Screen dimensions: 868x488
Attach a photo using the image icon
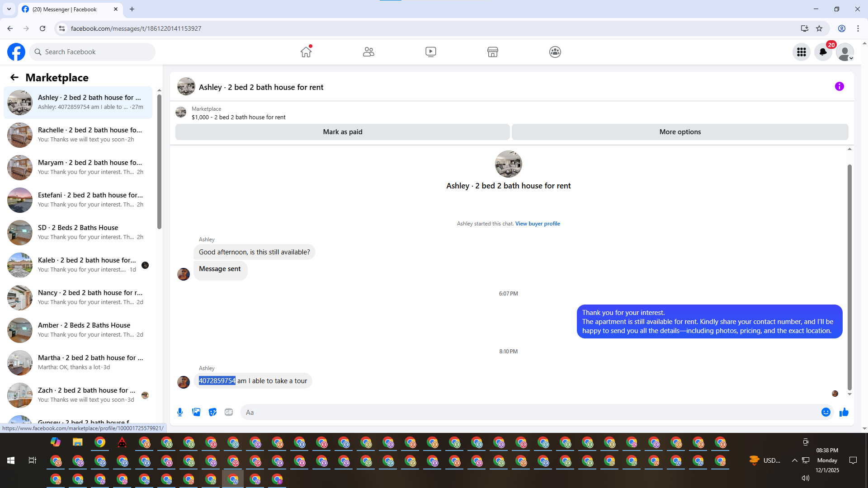196,413
